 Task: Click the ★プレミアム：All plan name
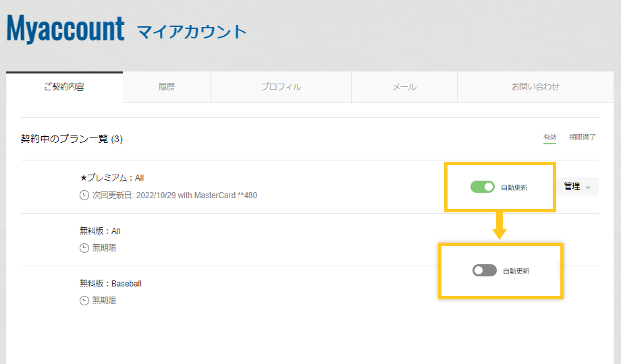112,178
